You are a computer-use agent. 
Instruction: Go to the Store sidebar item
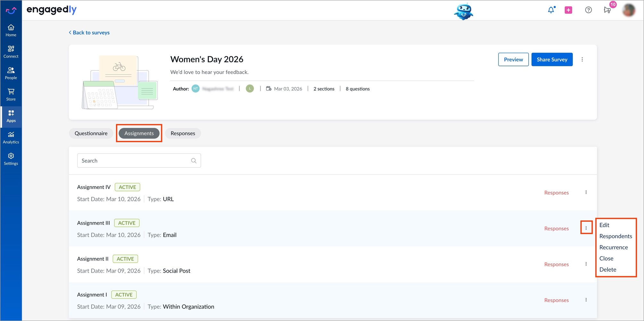click(11, 95)
